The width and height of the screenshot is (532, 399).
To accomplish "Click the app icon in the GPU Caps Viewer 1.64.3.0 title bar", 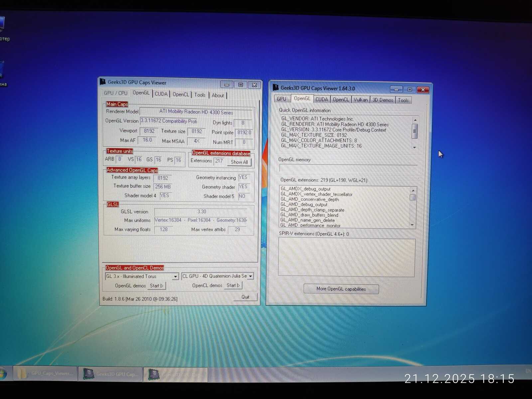I will pyautogui.click(x=276, y=87).
